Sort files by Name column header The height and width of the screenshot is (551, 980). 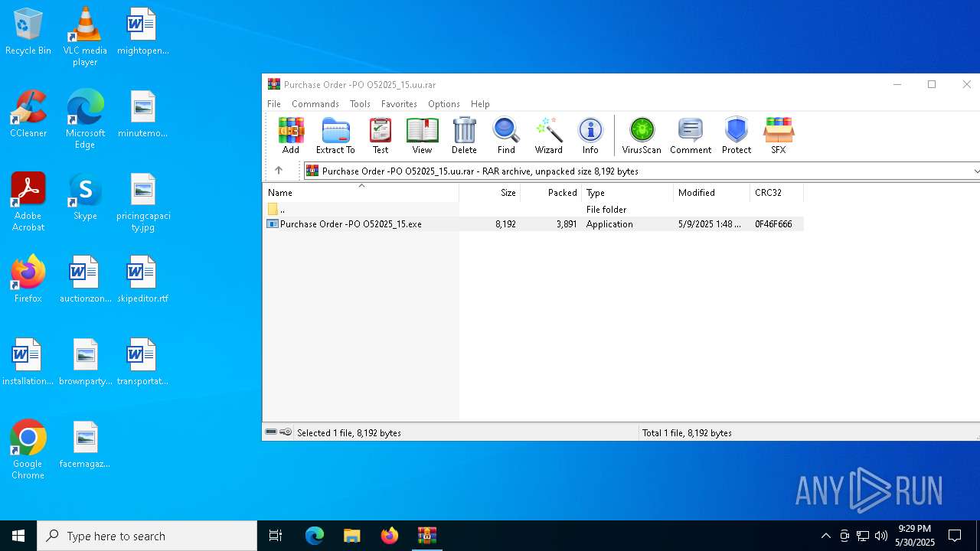point(361,193)
